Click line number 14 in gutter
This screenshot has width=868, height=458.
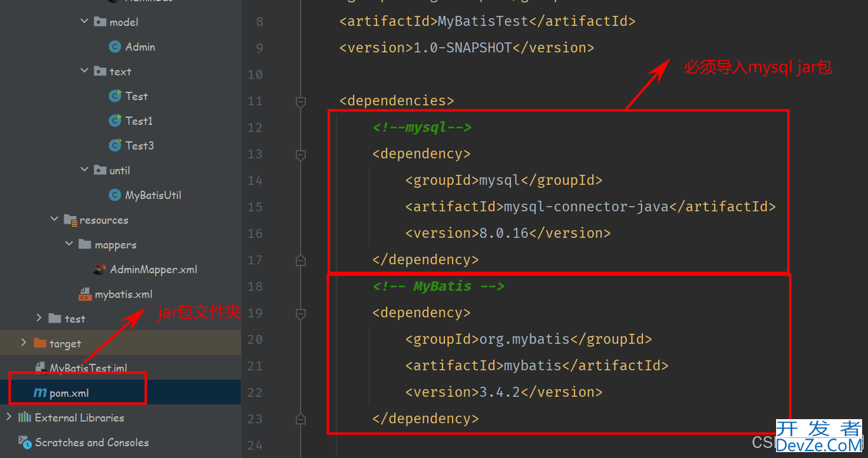pos(255,181)
